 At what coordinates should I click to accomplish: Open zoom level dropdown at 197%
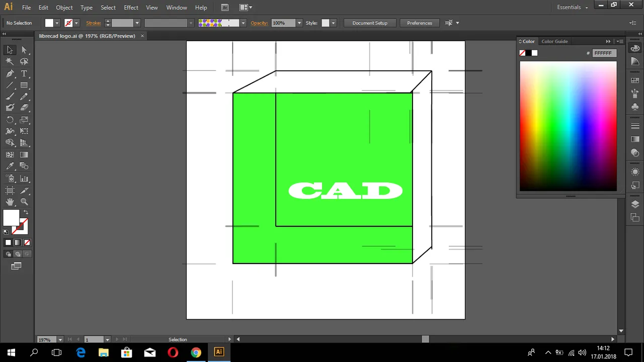click(x=60, y=339)
